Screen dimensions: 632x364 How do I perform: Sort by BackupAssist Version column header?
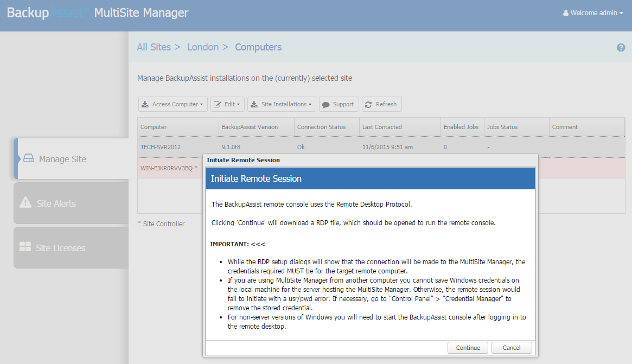click(257, 127)
